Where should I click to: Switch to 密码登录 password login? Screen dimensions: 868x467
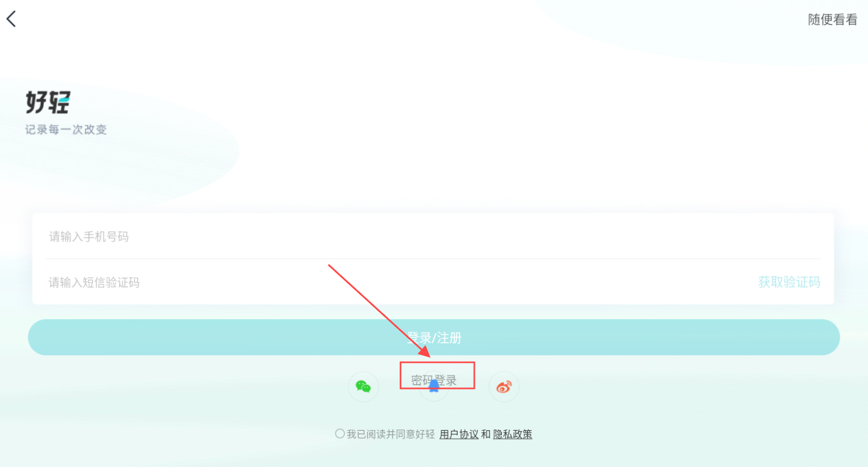tap(433, 381)
